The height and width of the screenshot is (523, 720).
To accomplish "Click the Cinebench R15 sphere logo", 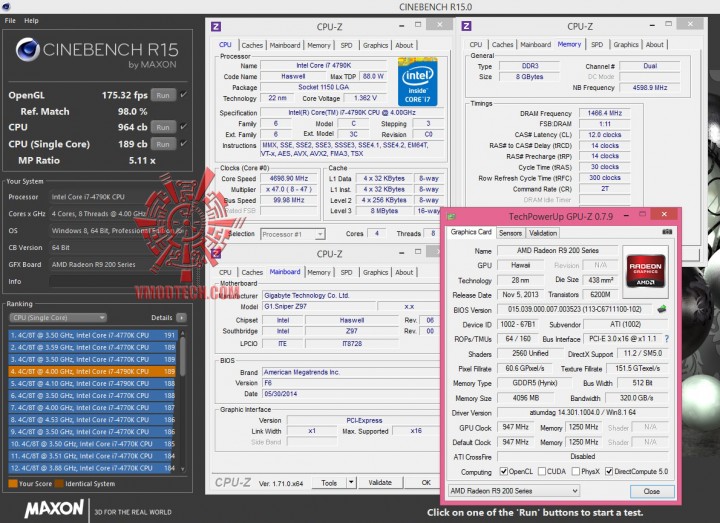I will click(27, 50).
